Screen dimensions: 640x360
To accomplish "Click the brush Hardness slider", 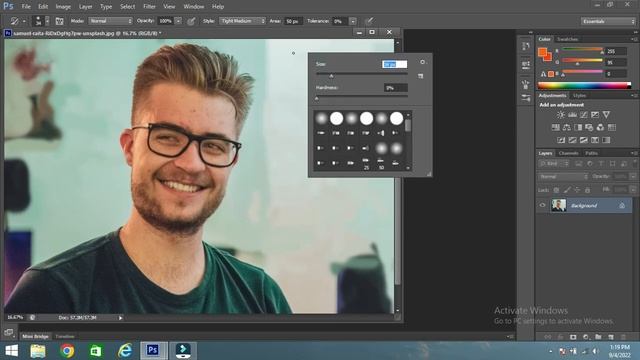I will (362, 97).
